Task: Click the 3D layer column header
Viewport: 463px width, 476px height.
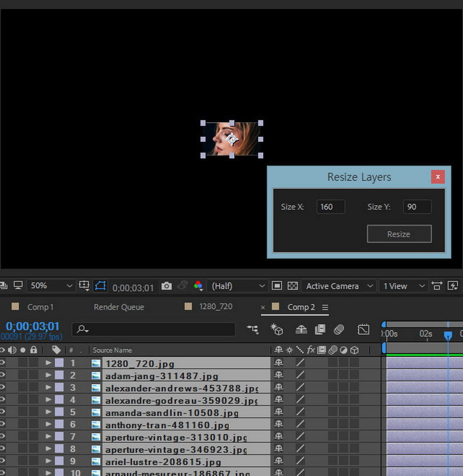Action: pos(354,350)
